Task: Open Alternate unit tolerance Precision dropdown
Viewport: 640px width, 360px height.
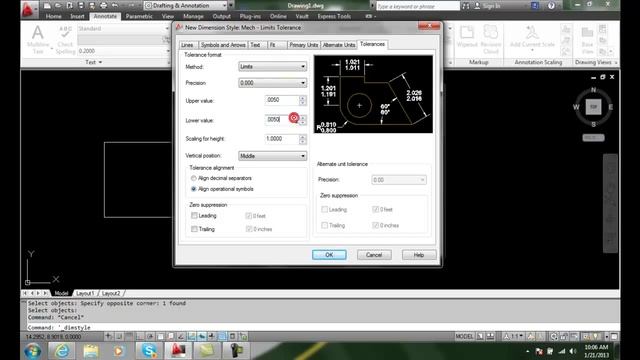Action: point(399,180)
